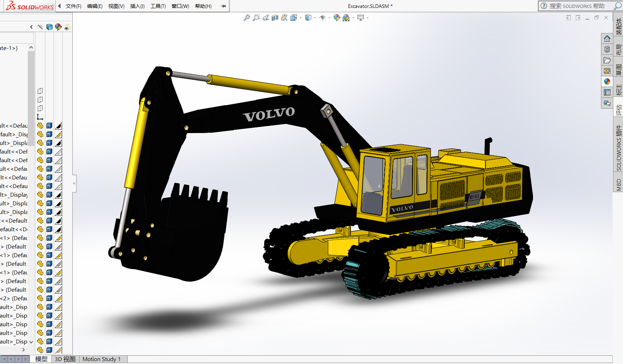623x364 pixels.
Task: Click the appearance swatch for '<2> (Defau' row
Action: (x=58, y=298)
